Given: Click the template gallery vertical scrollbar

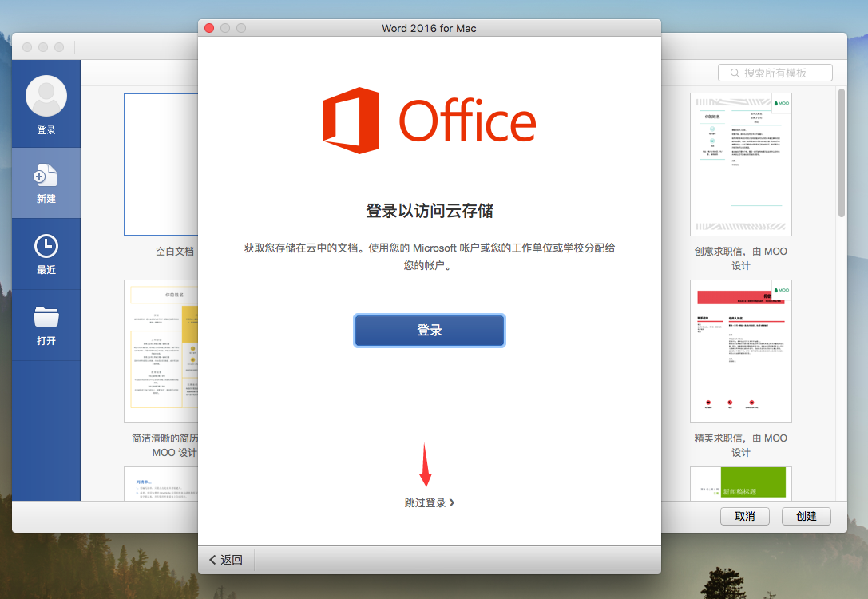Looking at the screenshot, I should 842,153.
